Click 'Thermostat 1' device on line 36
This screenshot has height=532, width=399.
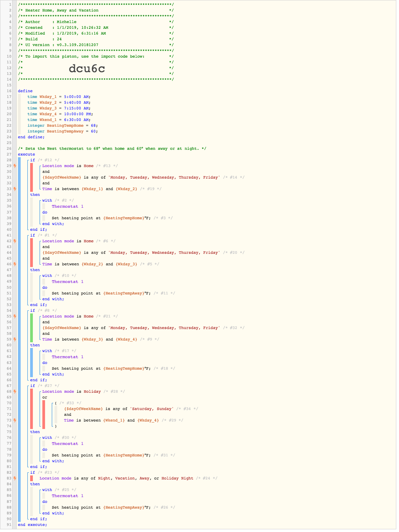coord(67,206)
